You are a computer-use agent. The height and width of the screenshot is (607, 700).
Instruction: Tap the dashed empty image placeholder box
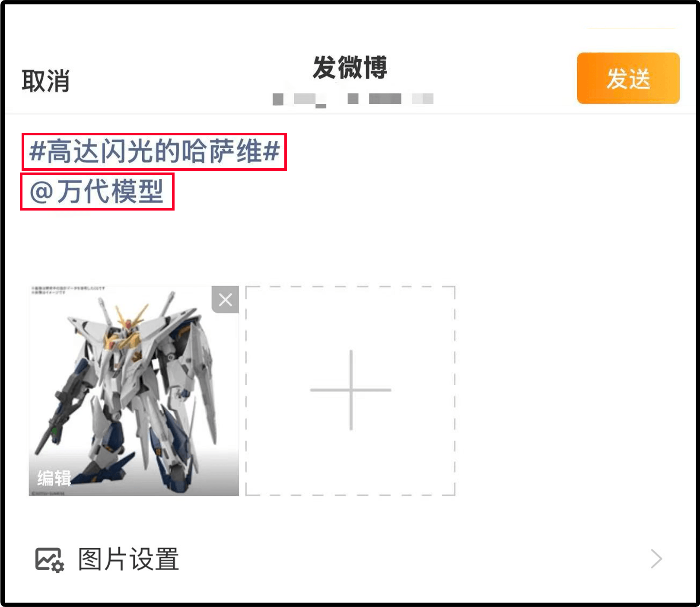350,390
